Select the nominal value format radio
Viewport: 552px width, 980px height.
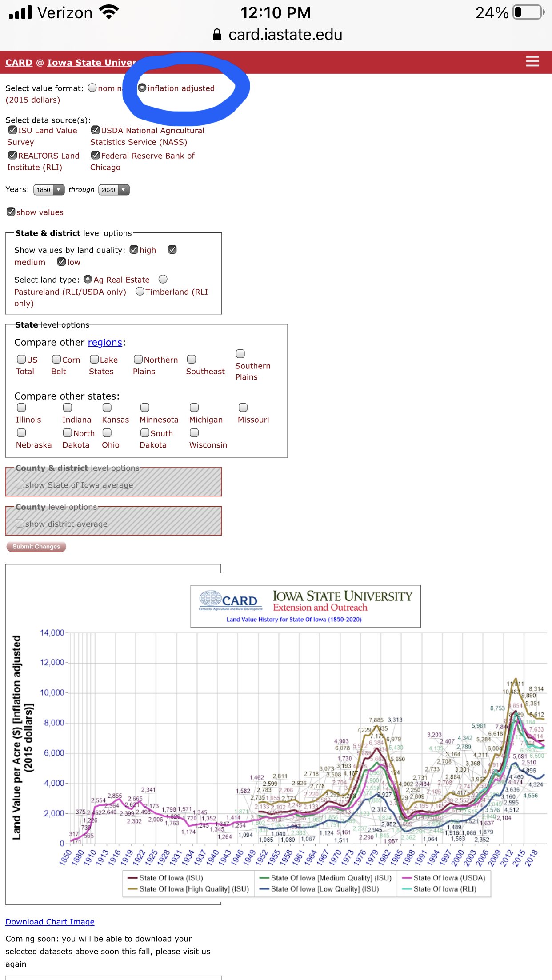click(x=92, y=88)
